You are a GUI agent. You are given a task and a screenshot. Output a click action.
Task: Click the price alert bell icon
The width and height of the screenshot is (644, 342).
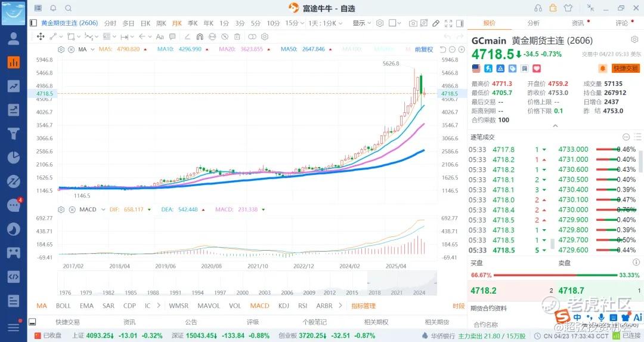(x=602, y=69)
